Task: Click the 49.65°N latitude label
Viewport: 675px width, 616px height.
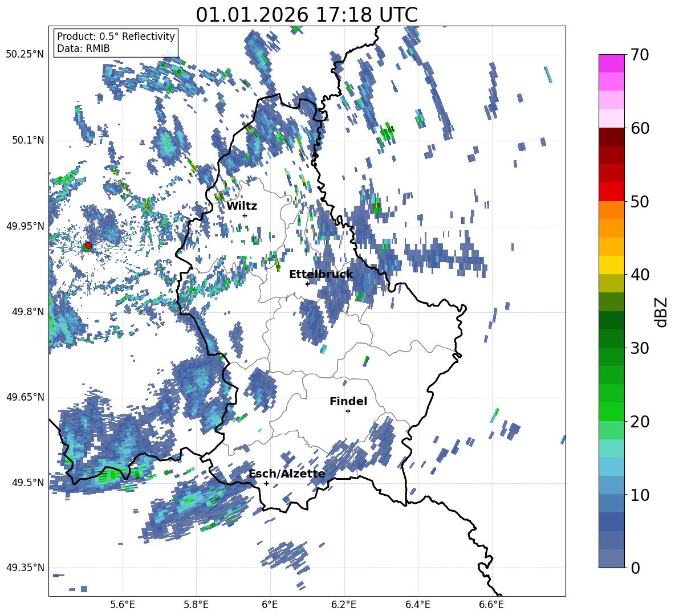Action: click(x=25, y=397)
